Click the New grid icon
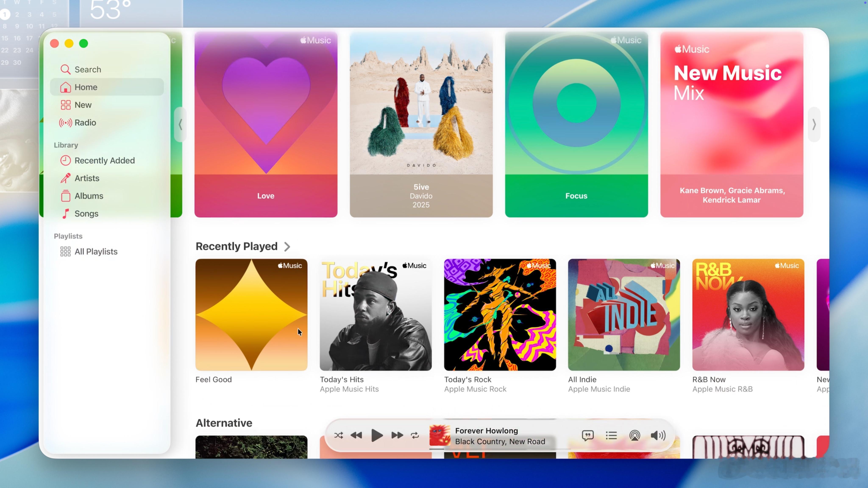The width and height of the screenshot is (868, 488). [65, 105]
